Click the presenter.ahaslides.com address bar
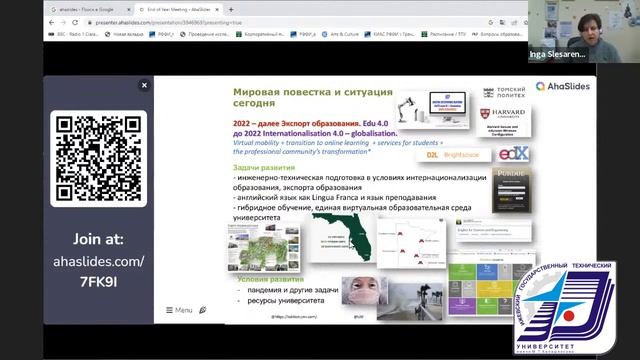Viewport: 640px width, 360px height. pos(286,22)
